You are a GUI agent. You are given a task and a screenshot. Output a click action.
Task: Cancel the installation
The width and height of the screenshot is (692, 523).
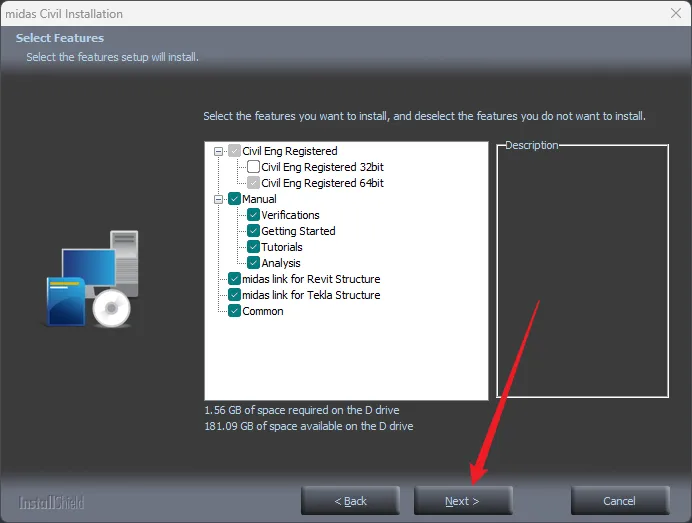click(620, 501)
